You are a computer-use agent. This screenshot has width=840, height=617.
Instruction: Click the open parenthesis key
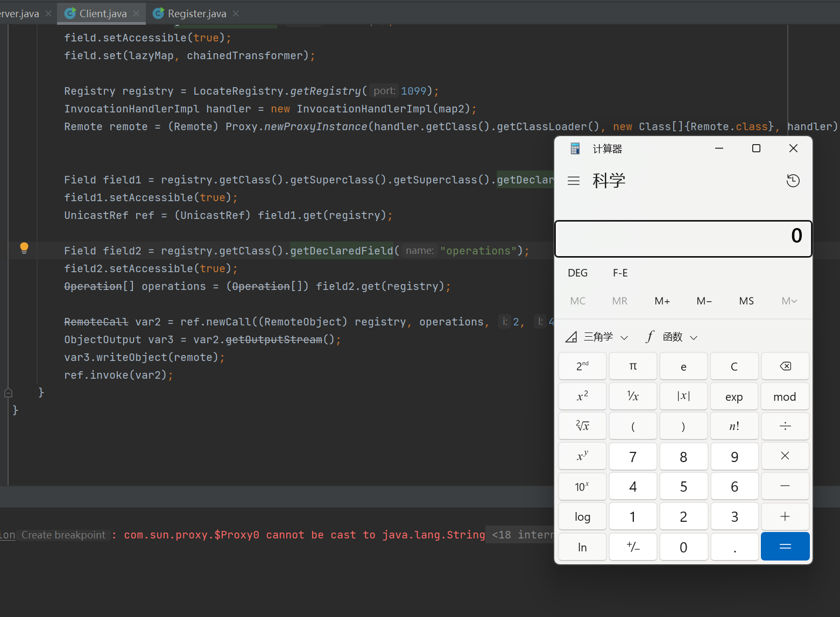[633, 427]
